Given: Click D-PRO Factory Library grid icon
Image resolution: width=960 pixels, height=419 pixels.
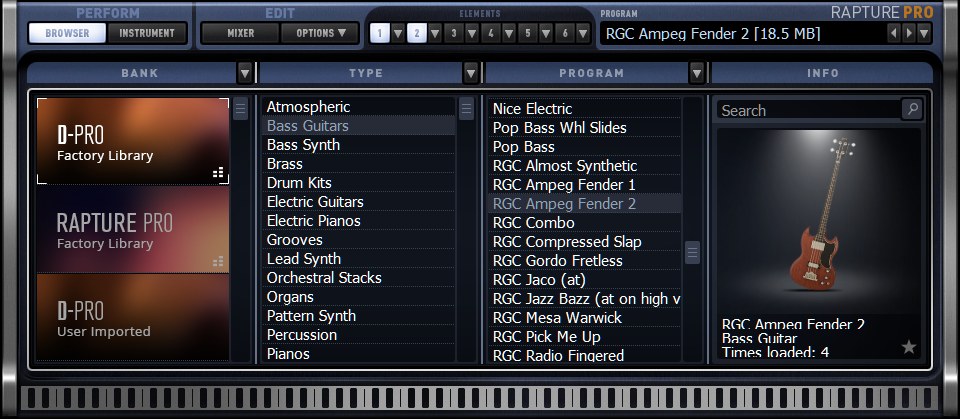Looking at the screenshot, I should 218,173.
